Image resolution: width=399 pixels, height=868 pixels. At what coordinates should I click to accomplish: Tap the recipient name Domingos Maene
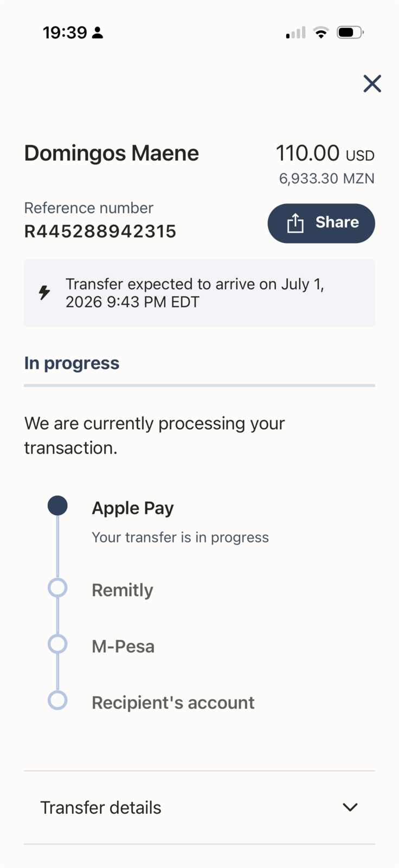click(x=112, y=153)
